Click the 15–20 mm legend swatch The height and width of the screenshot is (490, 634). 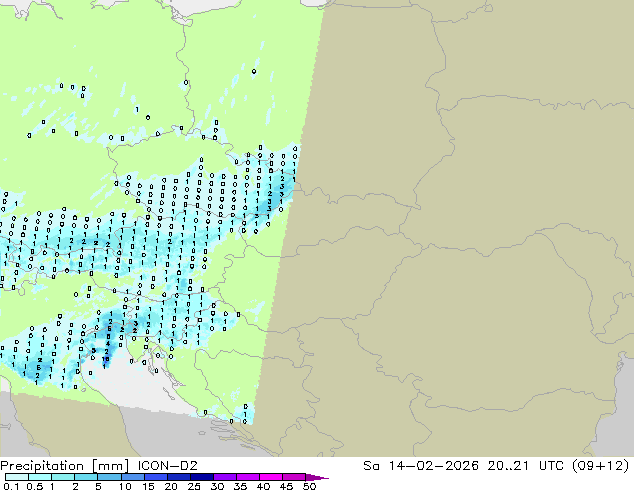(156, 477)
